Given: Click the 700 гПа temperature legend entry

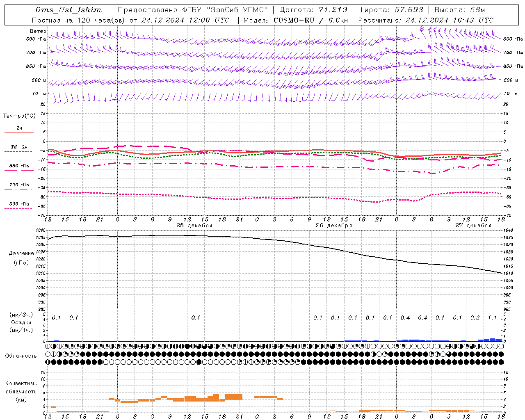Looking at the screenshot, I should pyautogui.click(x=19, y=185).
